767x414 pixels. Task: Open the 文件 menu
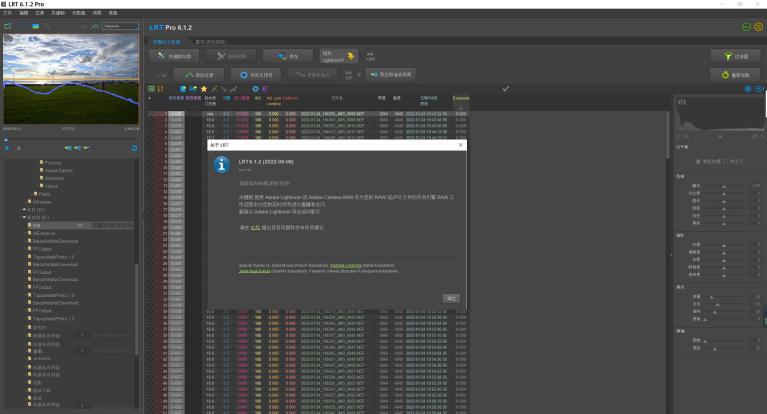click(x=7, y=12)
